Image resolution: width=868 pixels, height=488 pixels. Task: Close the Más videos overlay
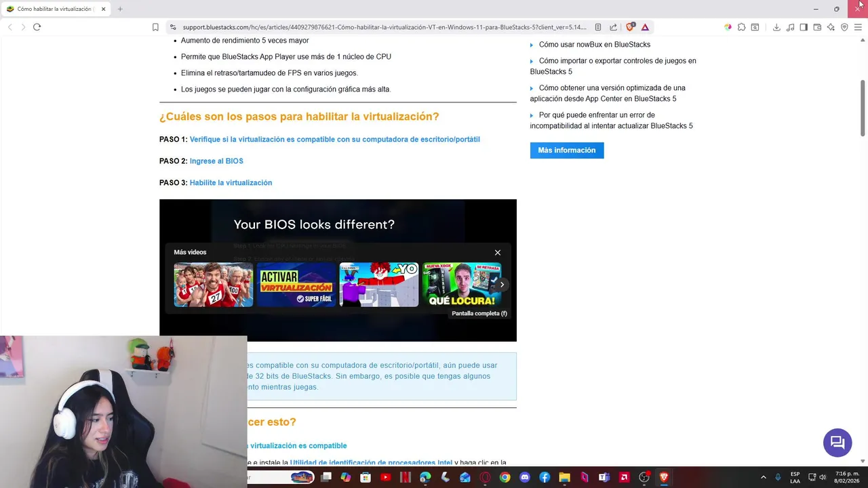(498, 252)
